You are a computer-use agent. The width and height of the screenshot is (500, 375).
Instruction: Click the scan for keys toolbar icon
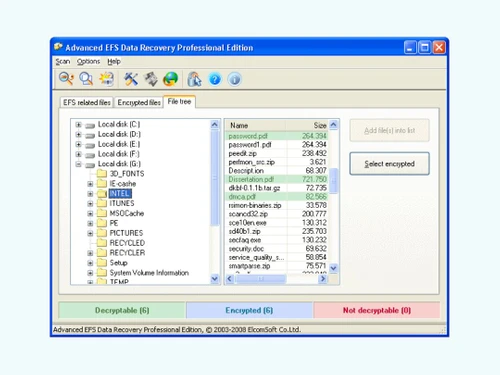66,79
